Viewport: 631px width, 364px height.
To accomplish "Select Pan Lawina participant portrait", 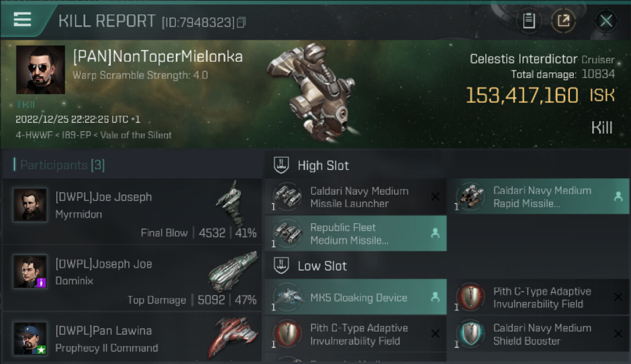I will coord(30,338).
